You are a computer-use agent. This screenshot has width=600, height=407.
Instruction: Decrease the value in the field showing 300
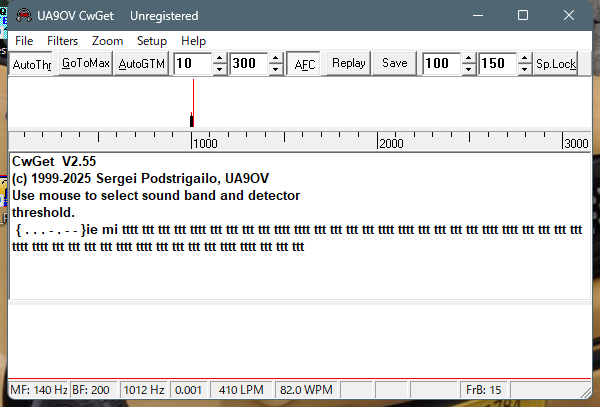[x=275, y=69]
